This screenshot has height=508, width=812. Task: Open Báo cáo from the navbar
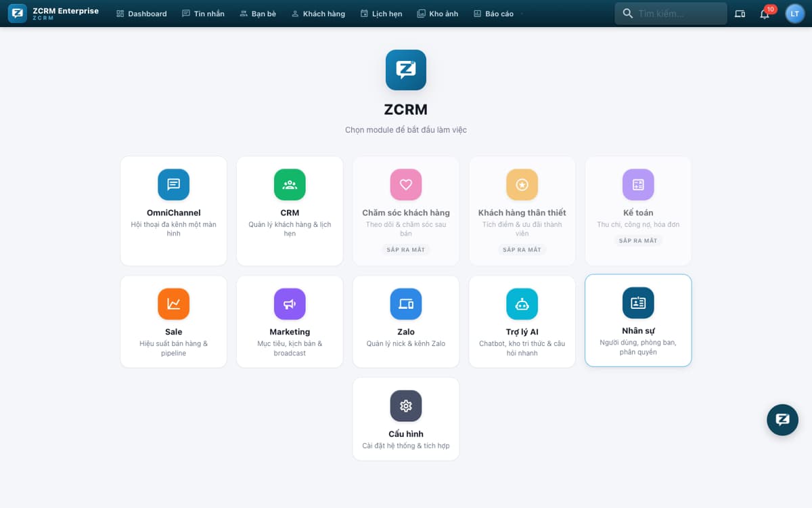(x=493, y=14)
